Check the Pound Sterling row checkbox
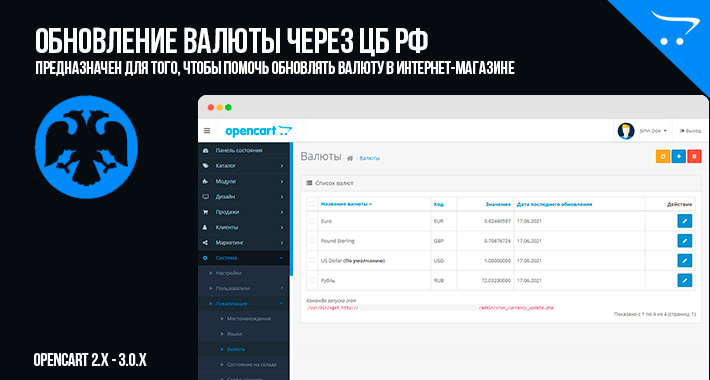Viewport: 710px width, 380px height. point(312,241)
